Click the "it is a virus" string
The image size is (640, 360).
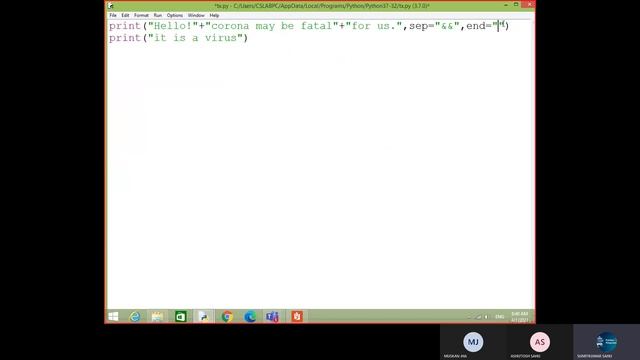point(195,38)
